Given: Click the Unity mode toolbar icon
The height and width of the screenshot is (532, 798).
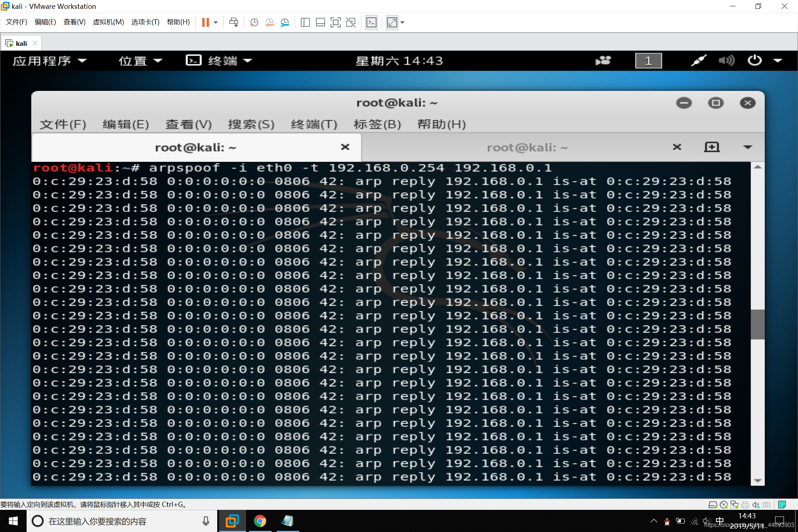Looking at the screenshot, I should pos(351,23).
